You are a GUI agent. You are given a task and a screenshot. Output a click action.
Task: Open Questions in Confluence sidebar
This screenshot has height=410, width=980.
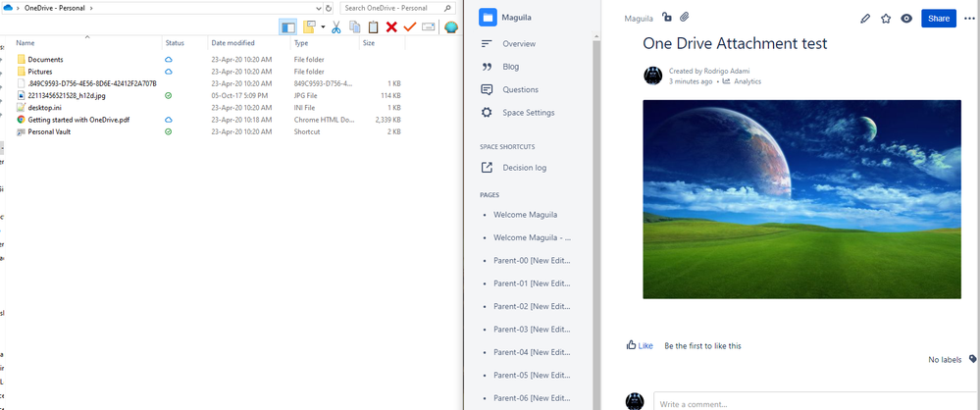tap(521, 89)
